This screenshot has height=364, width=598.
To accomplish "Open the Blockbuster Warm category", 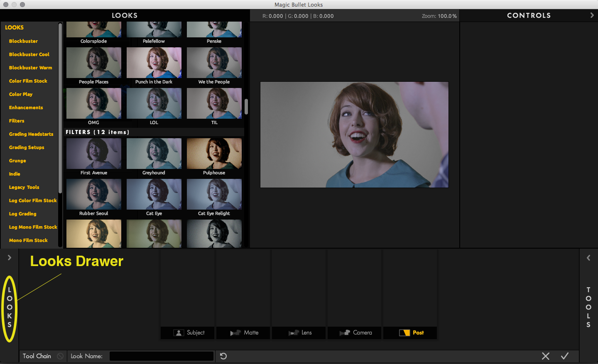I will (30, 68).
